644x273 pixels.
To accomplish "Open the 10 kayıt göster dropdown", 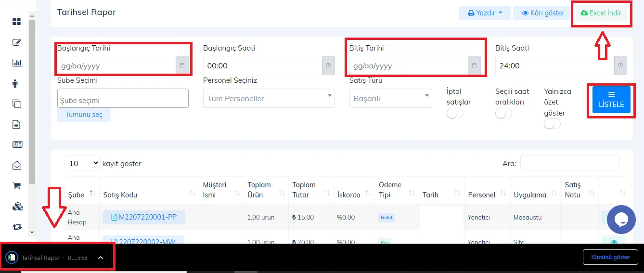I will coord(82,163).
